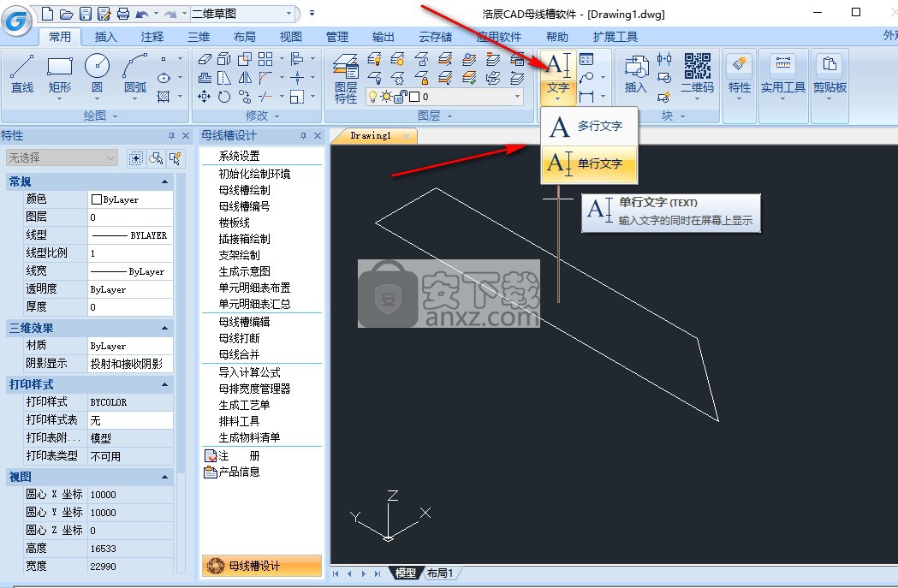Toggle the layer on/off lightbulb icon
This screenshot has height=588, width=898.
373,97
